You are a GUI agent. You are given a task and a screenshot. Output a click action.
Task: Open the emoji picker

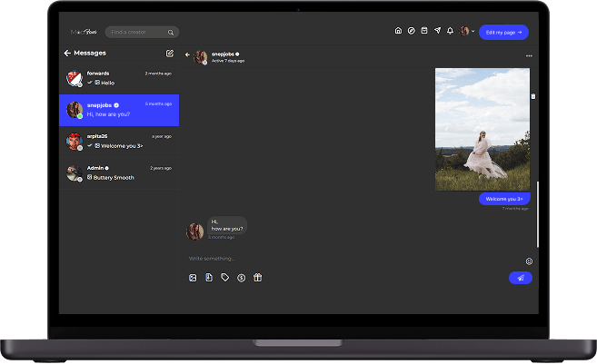click(x=529, y=261)
